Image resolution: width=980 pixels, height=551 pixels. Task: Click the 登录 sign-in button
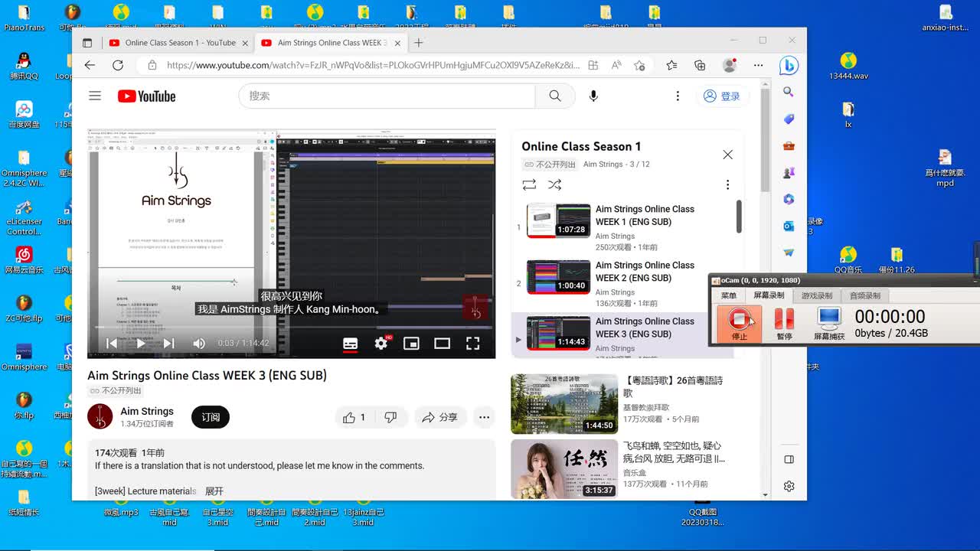coord(722,96)
